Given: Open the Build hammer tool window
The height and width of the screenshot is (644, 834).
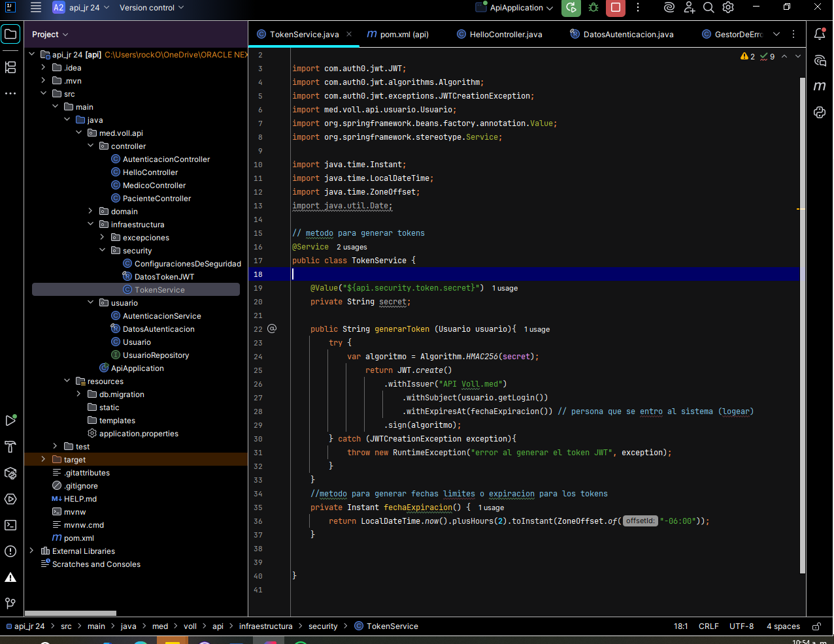Looking at the screenshot, I should click(10, 447).
